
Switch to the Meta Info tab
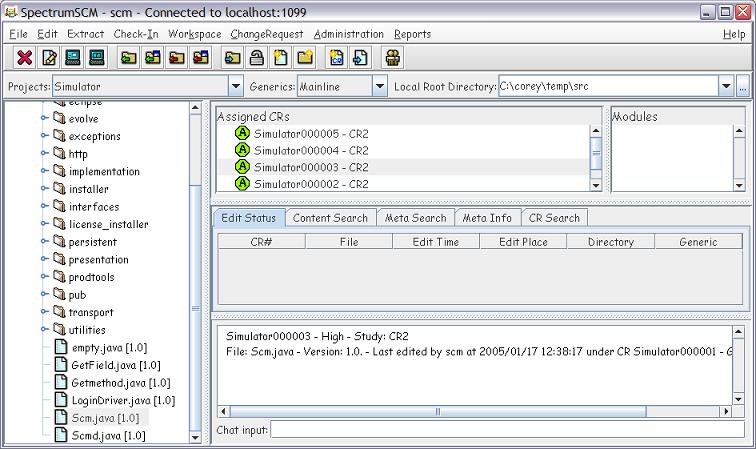[487, 218]
